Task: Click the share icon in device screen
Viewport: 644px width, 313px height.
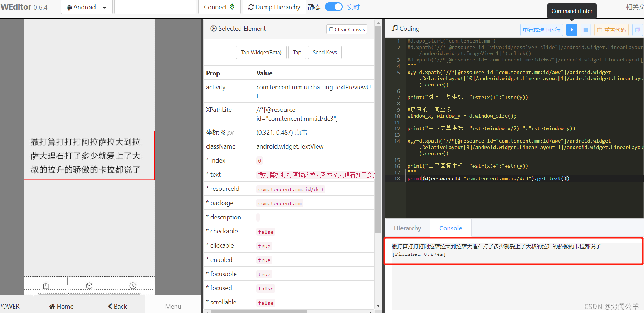Action: pos(46,286)
